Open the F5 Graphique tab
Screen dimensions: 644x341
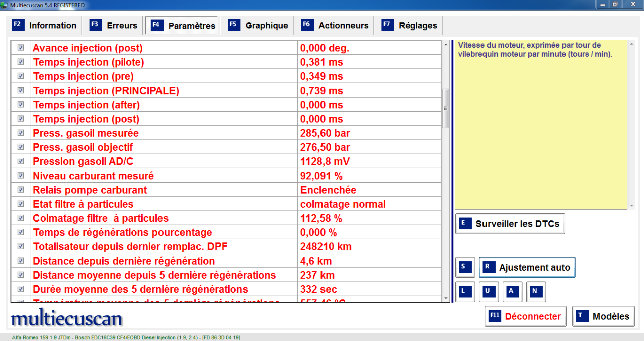(259, 26)
